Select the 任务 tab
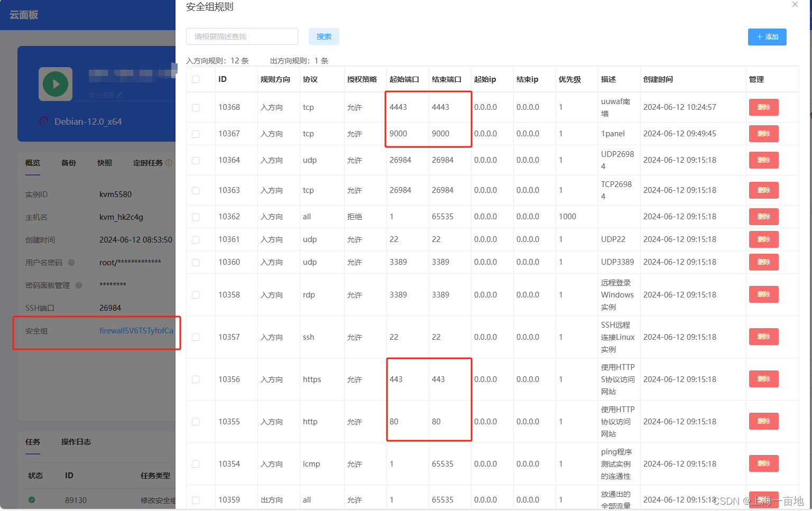 pos(33,442)
